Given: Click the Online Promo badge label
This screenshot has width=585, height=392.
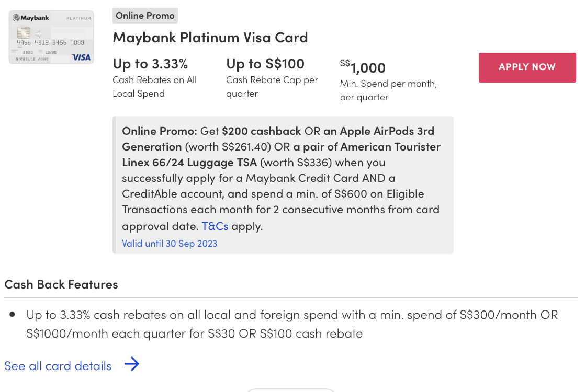Looking at the screenshot, I should 145,16.
